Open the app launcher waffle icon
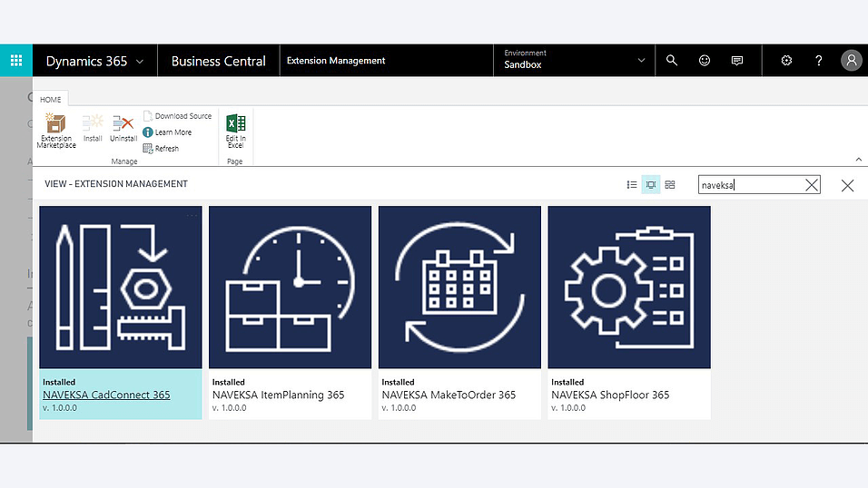 coord(16,60)
